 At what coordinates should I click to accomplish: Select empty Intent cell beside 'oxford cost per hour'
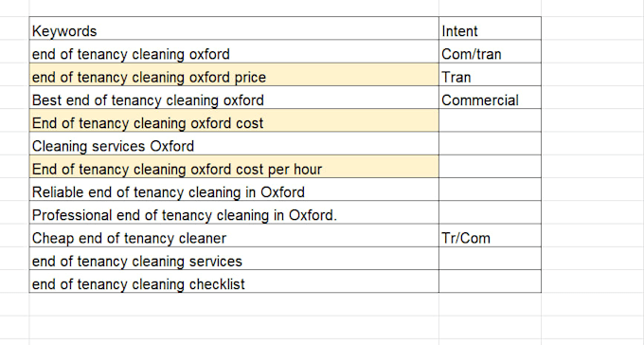click(490, 167)
